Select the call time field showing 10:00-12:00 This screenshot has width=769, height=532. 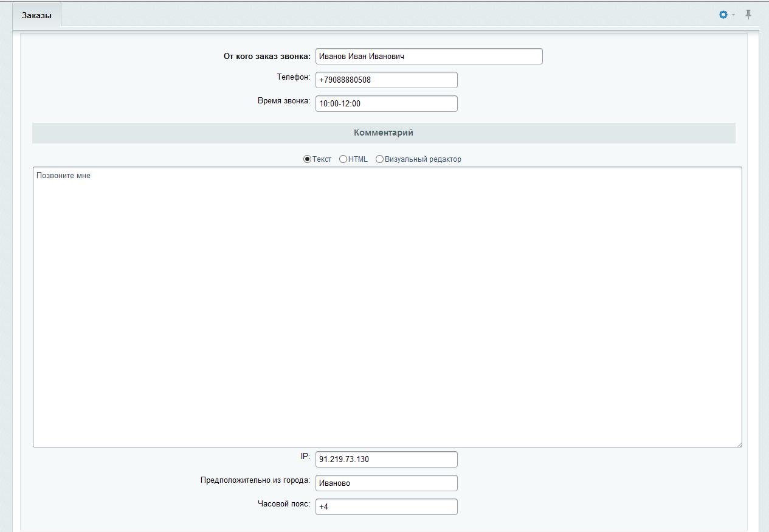coord(386,103)
